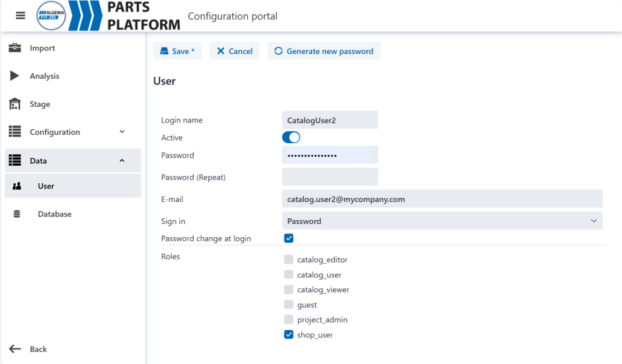Open the Sign in dropdown

click(442, 221)
